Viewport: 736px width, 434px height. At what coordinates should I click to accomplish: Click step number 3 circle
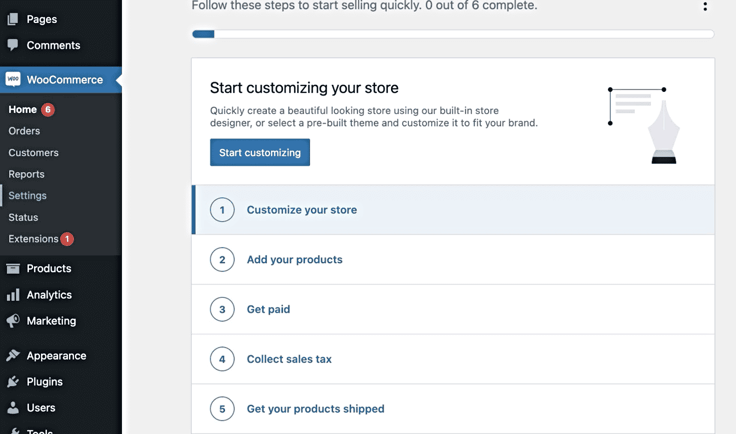pyautogui.click(x=222, y=309)
